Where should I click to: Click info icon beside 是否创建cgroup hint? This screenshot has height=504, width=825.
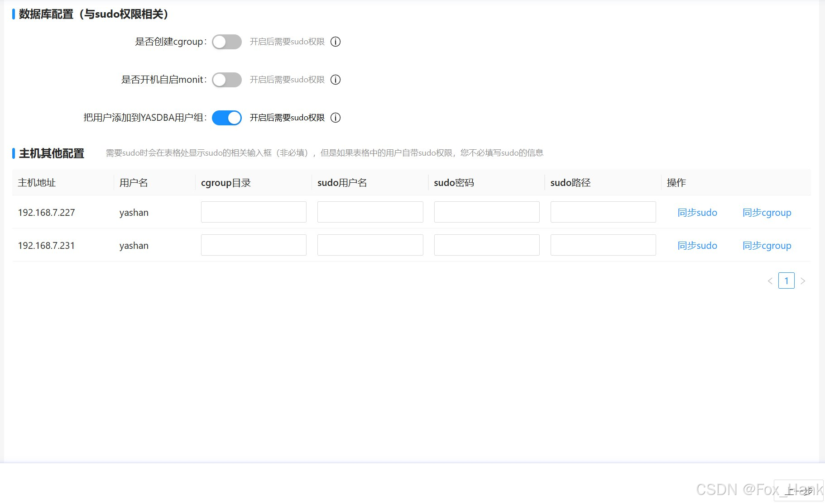(336, 42)
